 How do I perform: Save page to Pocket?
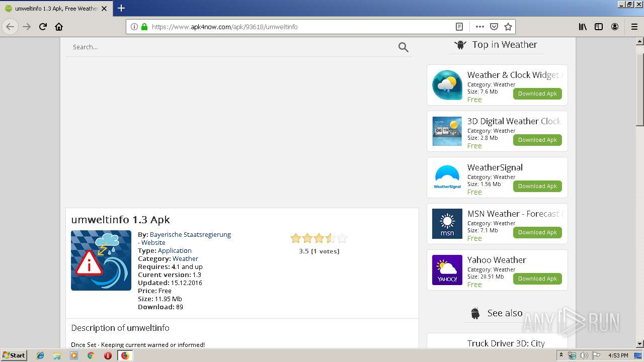point(494,27)
